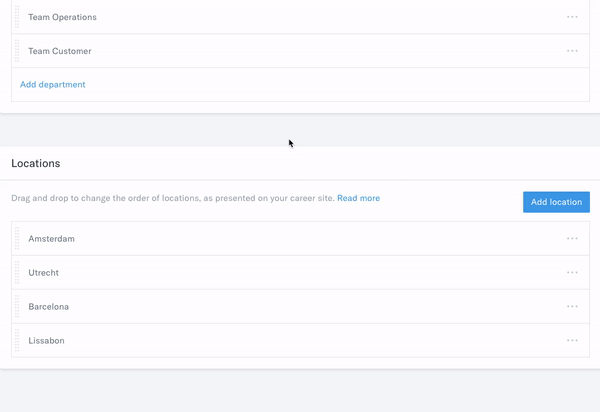Open the Team Customer three-dot menu
The height and width of the screenshot is (412, 600).
[x=572, y=51]
